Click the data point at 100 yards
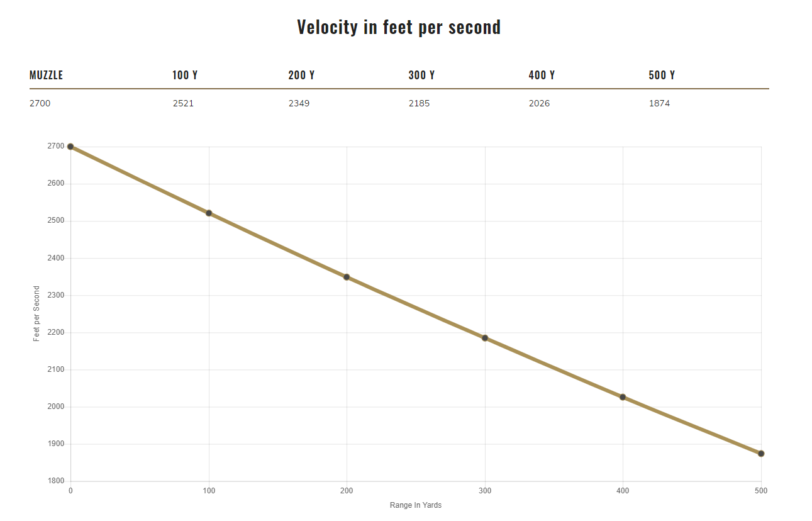 pos(209,213)
